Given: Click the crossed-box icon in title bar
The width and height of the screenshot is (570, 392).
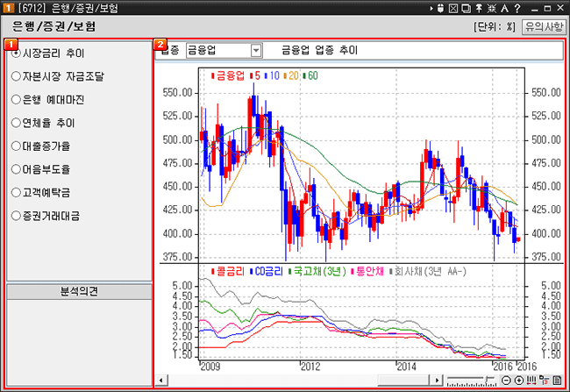Looking at the screenshot, I should click(x=453, y=8).
